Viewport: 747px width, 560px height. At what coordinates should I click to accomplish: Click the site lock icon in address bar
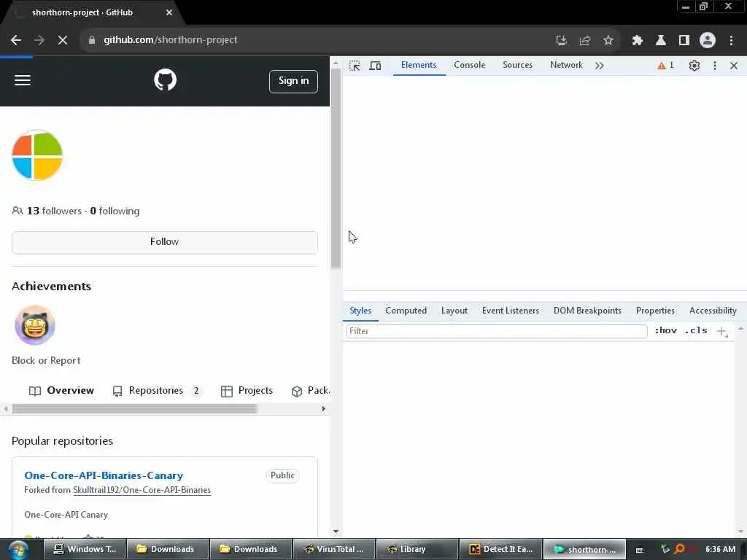click(91, 40)
